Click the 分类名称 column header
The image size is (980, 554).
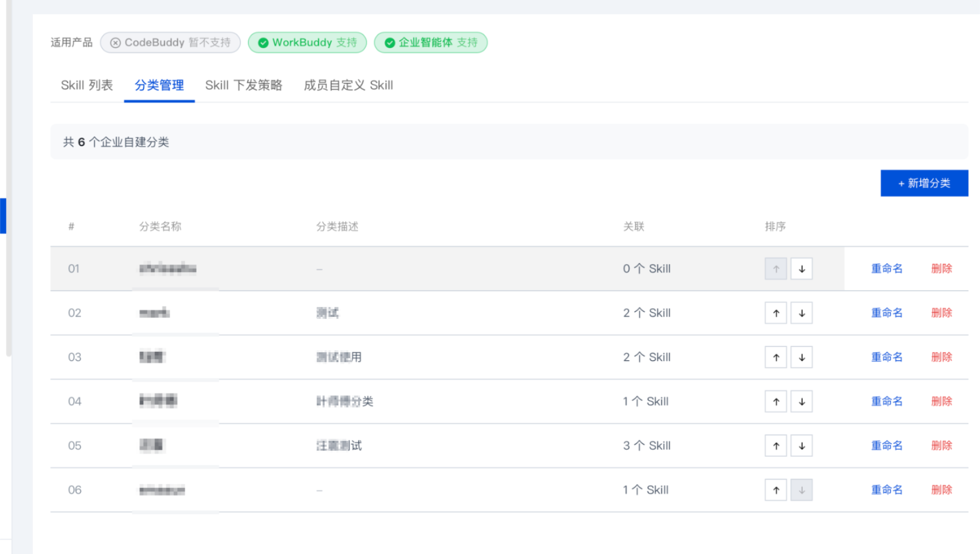160,227
